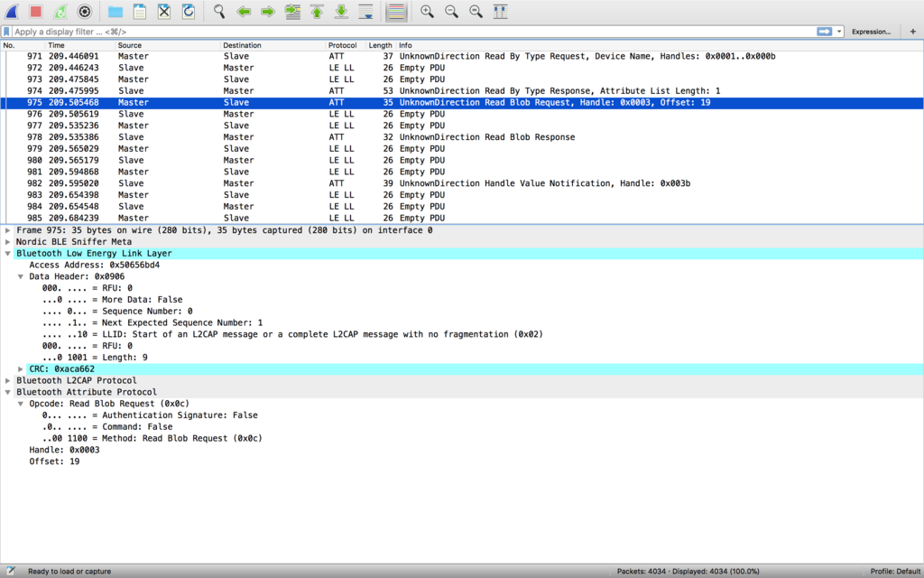Collapse Bluetooth Attribute Protocol node
The image size is (924, 578).
pyautogui.click(x=7, y=392)
